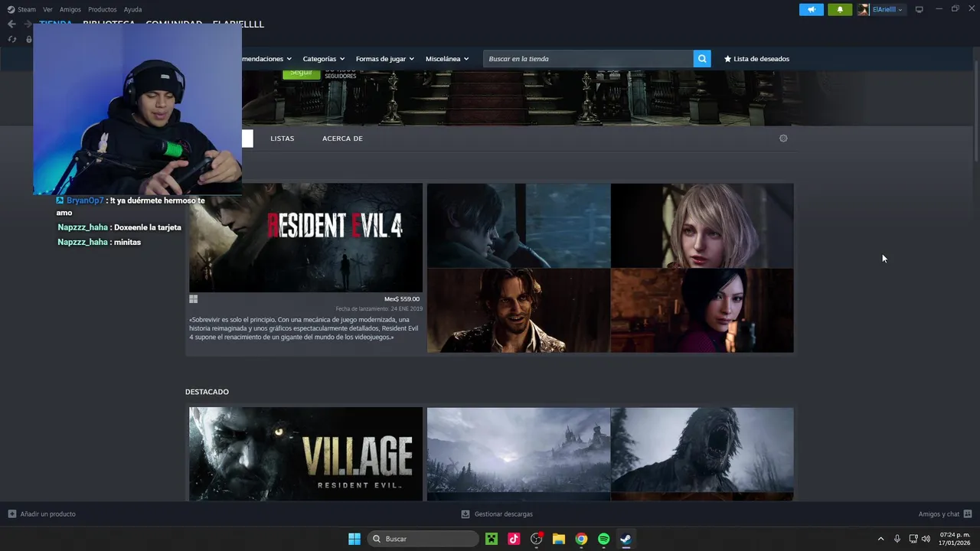The width and height of the screenshot is (980, 551).
Task: Open the Windows Start menu
Action: click(354, 539)
